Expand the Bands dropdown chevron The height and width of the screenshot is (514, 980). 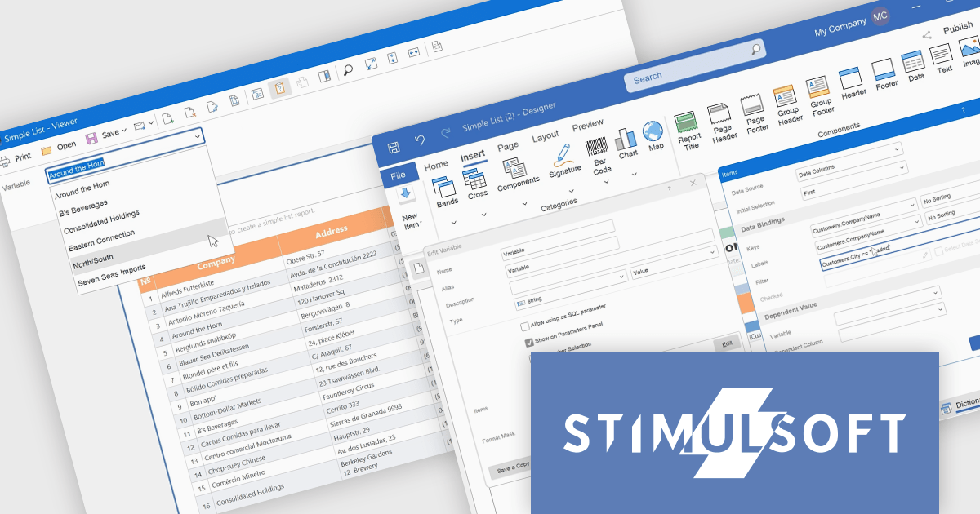[454, 222]
